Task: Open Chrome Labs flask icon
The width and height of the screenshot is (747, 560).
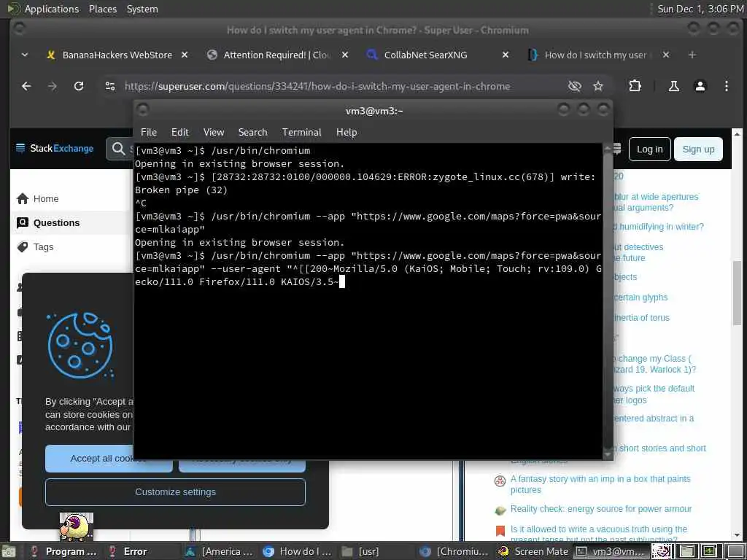Action: point(673,86)
